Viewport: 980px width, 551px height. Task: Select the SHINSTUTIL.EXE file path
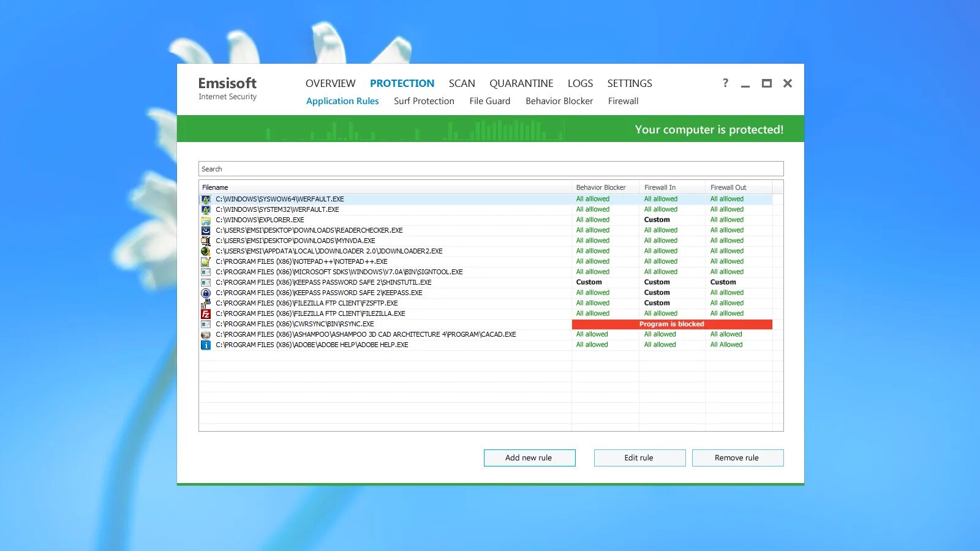[323, 282]
